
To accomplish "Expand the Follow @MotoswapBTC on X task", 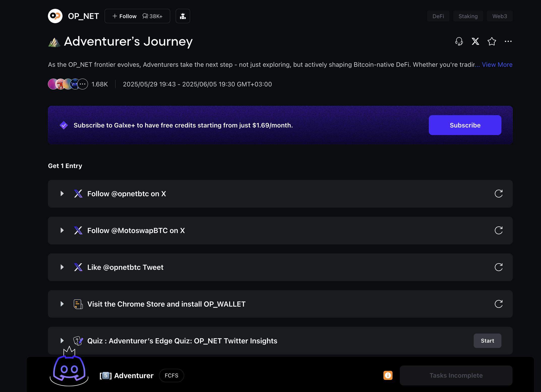I will click(62, 231).
